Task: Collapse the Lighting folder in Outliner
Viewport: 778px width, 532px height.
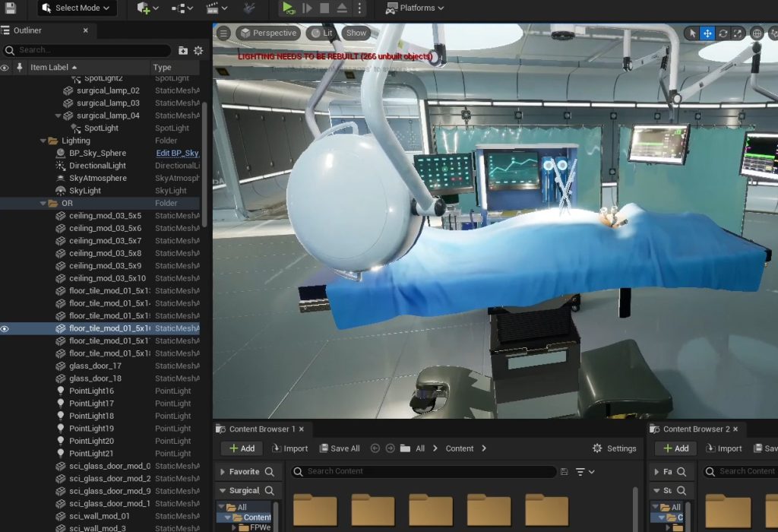Action: coord(43,141)
